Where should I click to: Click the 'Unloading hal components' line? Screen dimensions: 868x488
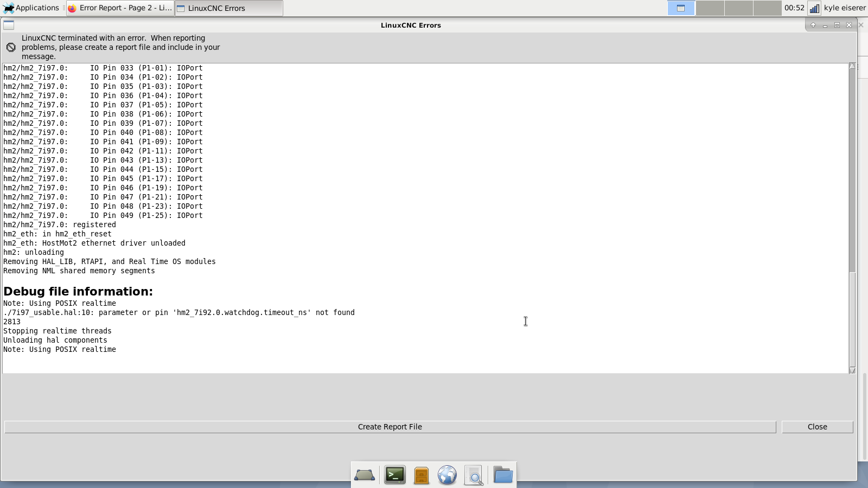(55, 340)
